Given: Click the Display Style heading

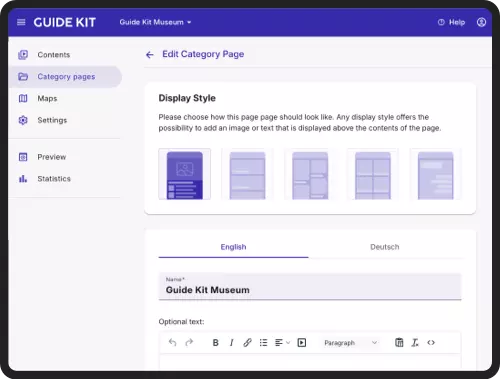Looking at the screenshot, I should [x=187, y=98].
